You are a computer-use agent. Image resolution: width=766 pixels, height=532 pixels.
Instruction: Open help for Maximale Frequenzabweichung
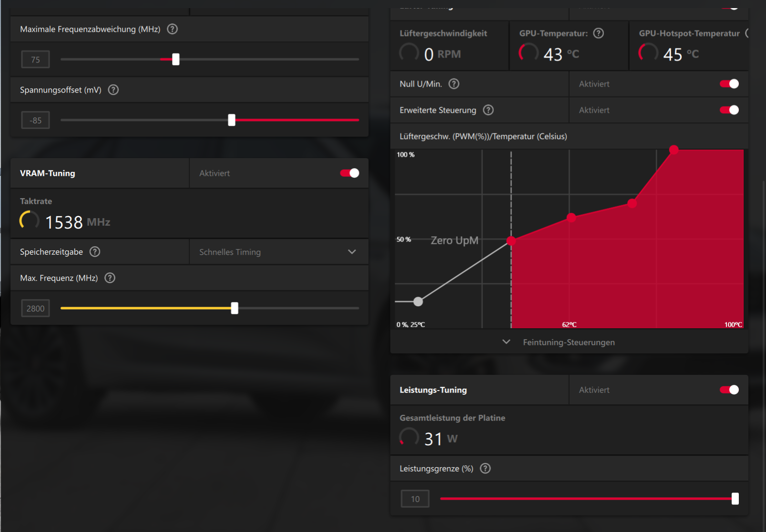[x=173, y=29]
